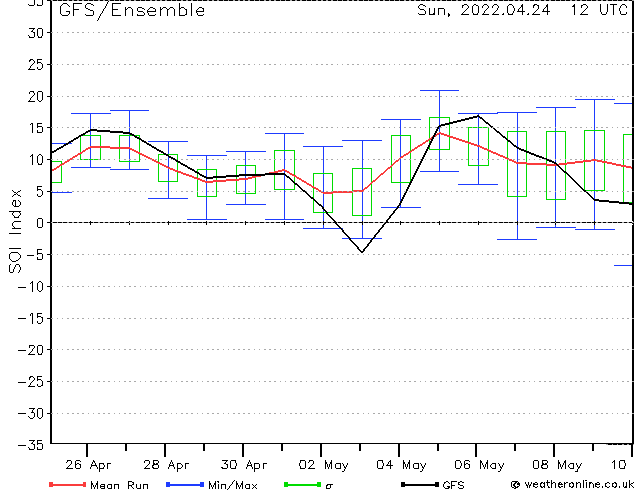Viewport: 634px width, 490px height.
Task: Open the weatheronline.co.uk credit
Action: 572,484
